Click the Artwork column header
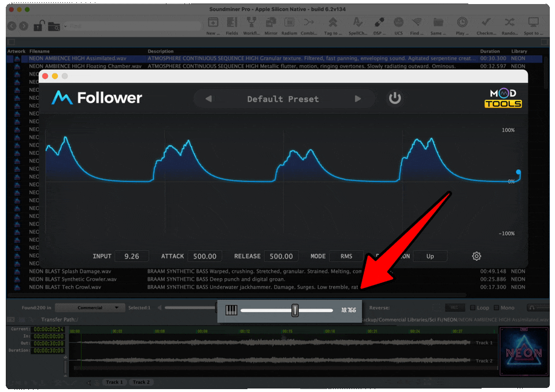555x392 pixels. (x=16, y=51)
